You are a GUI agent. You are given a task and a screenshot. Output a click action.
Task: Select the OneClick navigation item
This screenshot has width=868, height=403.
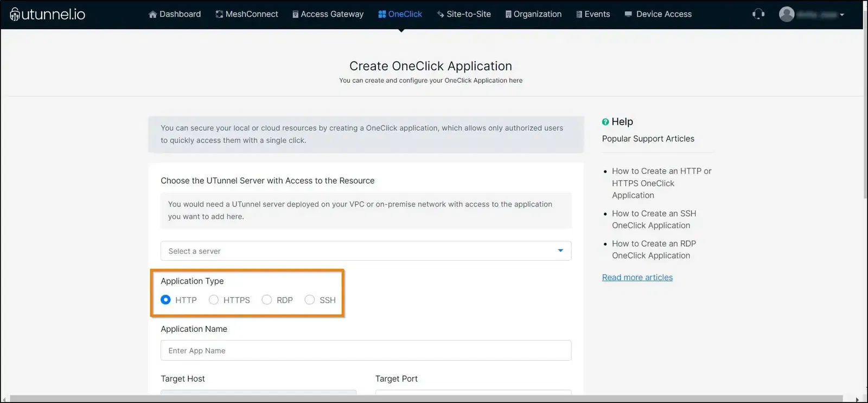[400, 14]
